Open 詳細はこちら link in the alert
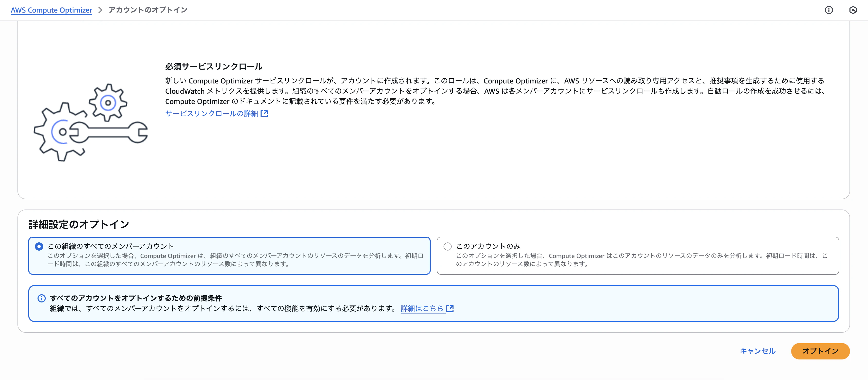Screen dimensions: 868x380 point(422,308)
